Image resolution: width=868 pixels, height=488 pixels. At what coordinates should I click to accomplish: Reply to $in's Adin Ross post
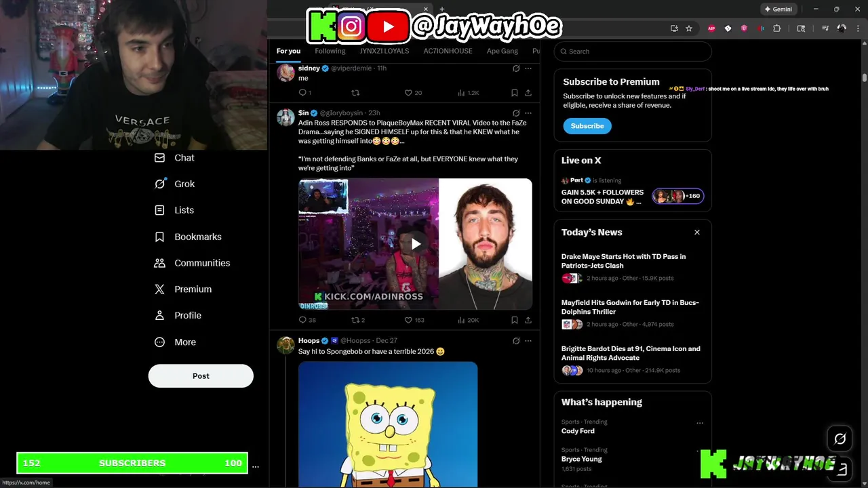(x=307, y=320)
